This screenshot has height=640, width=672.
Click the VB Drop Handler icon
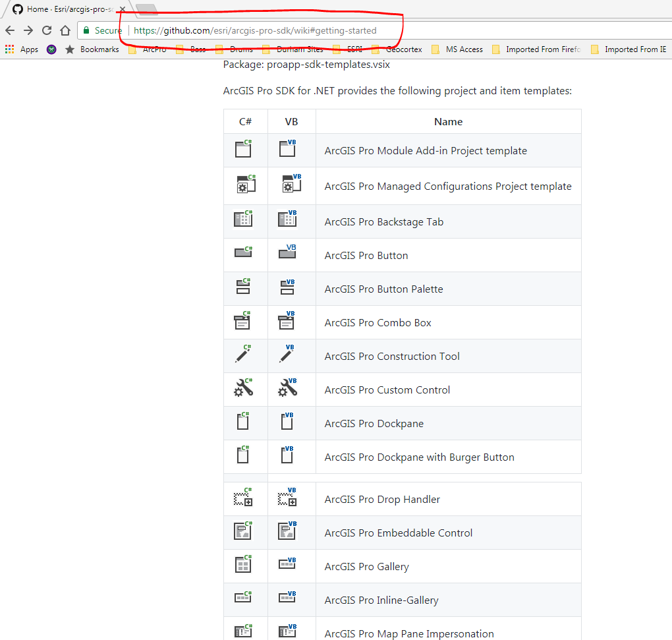pos(287,497)
